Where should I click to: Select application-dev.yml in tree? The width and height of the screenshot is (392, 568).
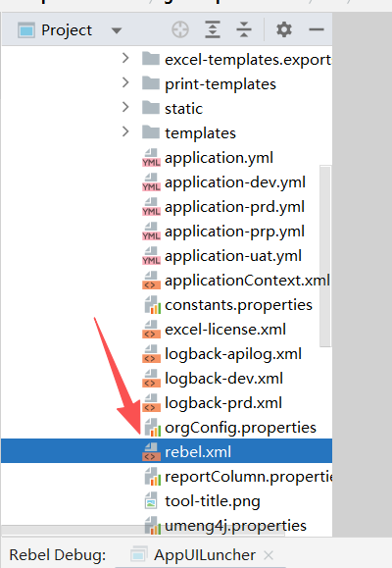coord(235,182)
